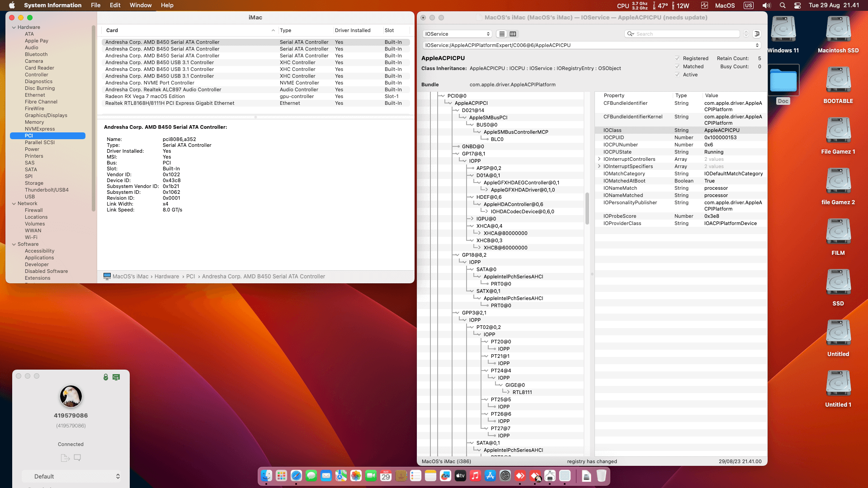Switch IORegistryExplorer to list view
The width and height of the screenshot is (868, 488).
[501, 34]
